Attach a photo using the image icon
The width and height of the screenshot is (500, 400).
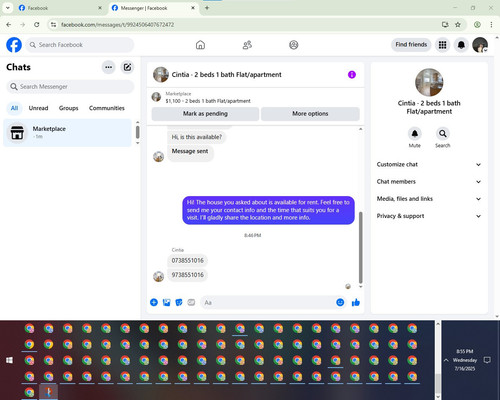tap(166, 302)
